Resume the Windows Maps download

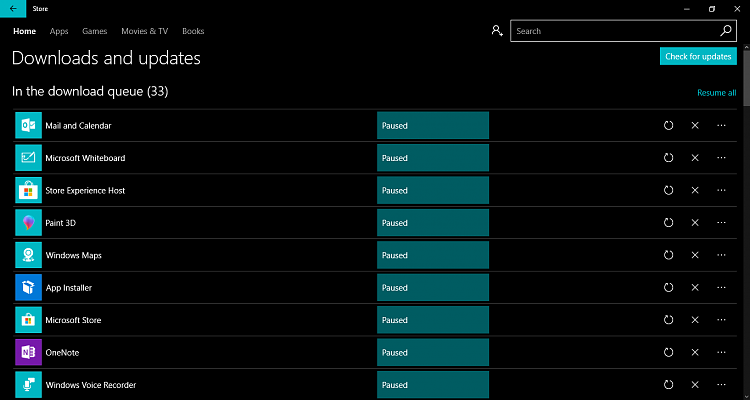coord(668,255)
